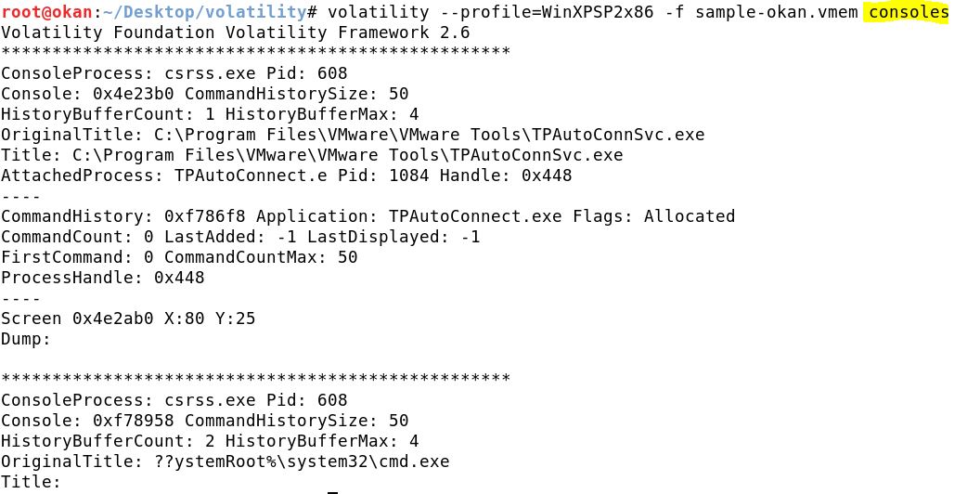Click the "Dump:" label
Viewport: 980px width, 494px height.
[x=26, y=339]
